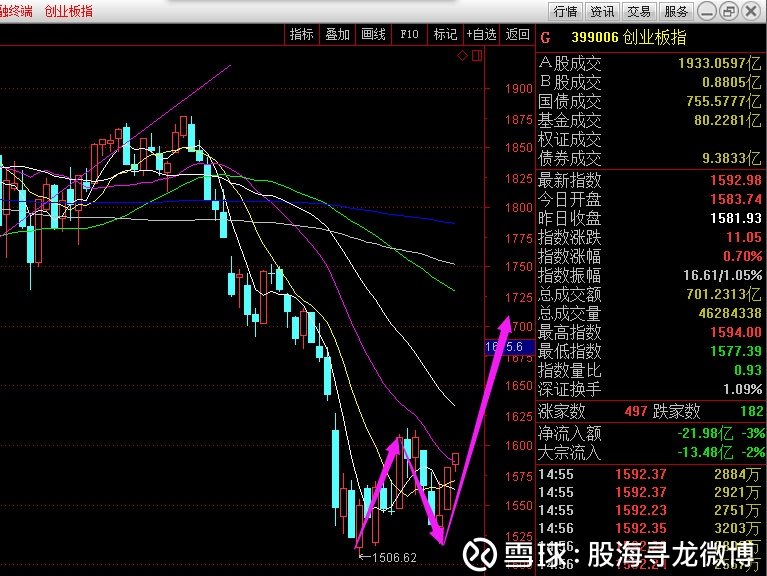The image size is (767, 576).
Task: Click the 标记 button
Action: pyautogui.click(x=445, y=34)
